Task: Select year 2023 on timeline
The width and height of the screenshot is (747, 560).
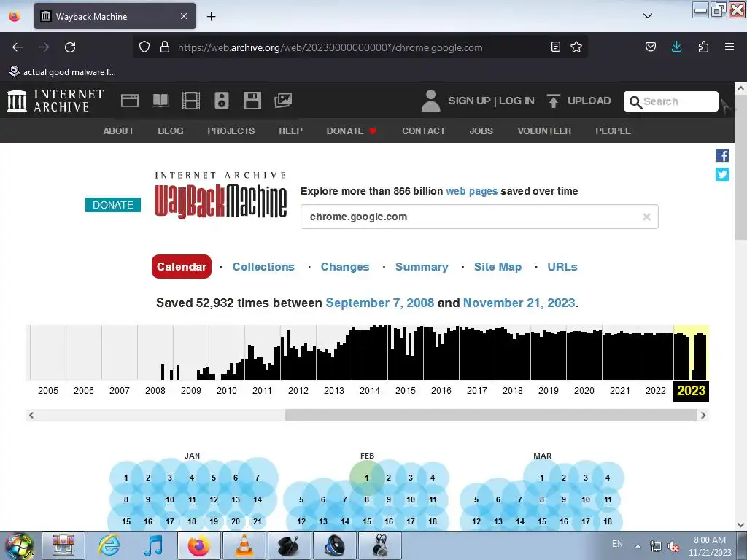Action: 691,391
